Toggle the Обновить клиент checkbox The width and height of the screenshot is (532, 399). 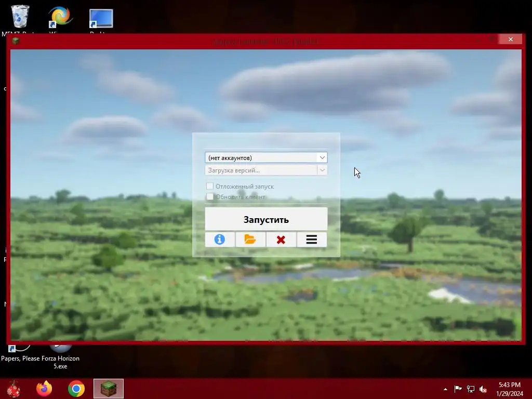(x=210, y=196)
